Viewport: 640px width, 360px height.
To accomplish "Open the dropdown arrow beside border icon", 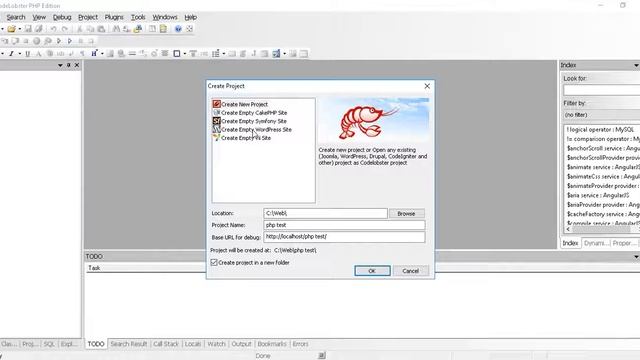I will point(185,53).
